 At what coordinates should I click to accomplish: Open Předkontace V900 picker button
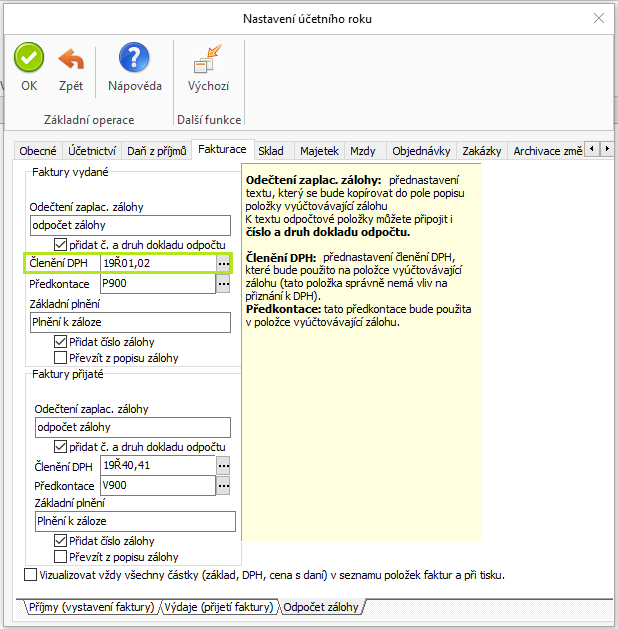click(223, 486)
